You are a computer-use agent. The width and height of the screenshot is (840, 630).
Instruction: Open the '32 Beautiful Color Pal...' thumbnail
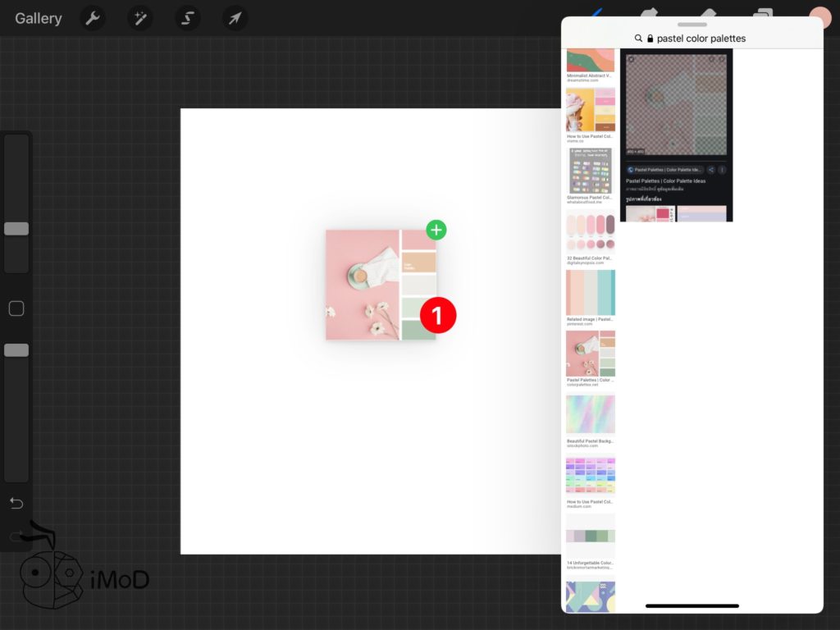(590, 231)
